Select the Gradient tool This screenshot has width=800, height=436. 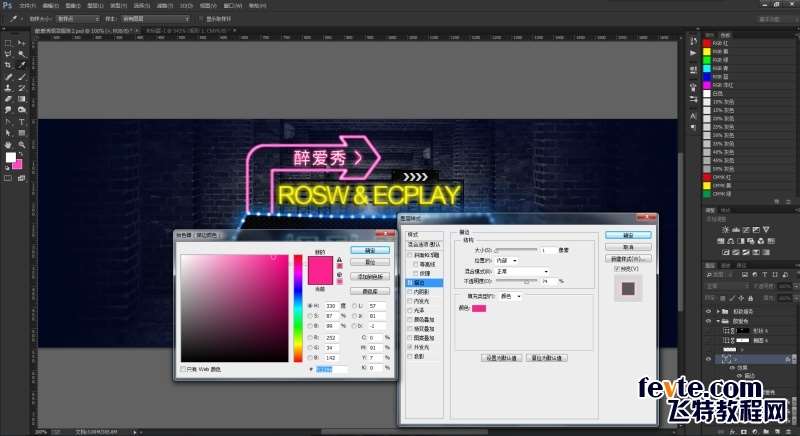[x=21, y=99]
